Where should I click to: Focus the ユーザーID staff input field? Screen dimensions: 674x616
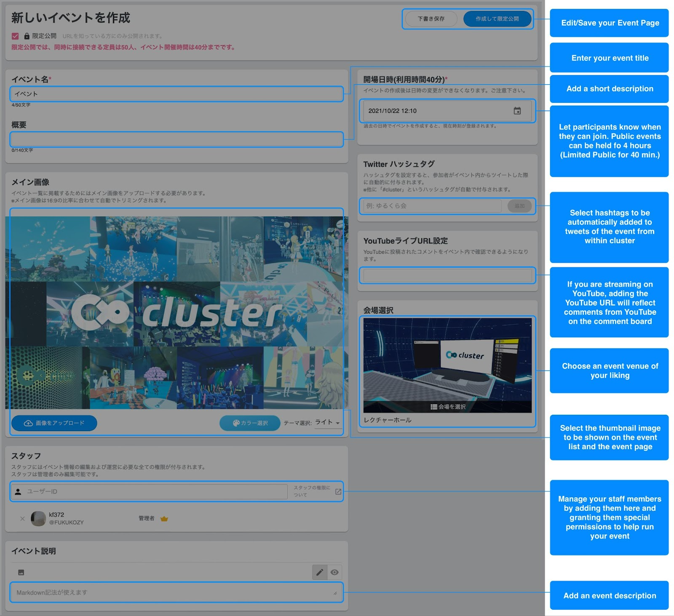pos(149,491)
